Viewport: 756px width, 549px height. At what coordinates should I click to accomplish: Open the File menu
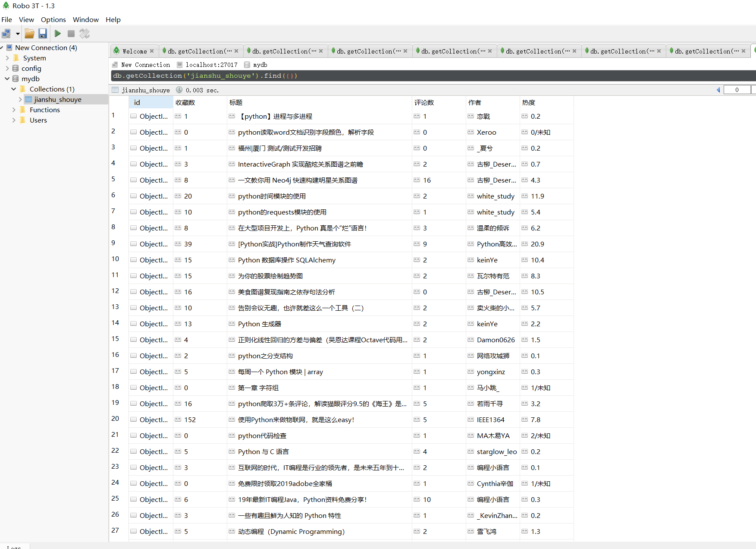tap(7, 19)
